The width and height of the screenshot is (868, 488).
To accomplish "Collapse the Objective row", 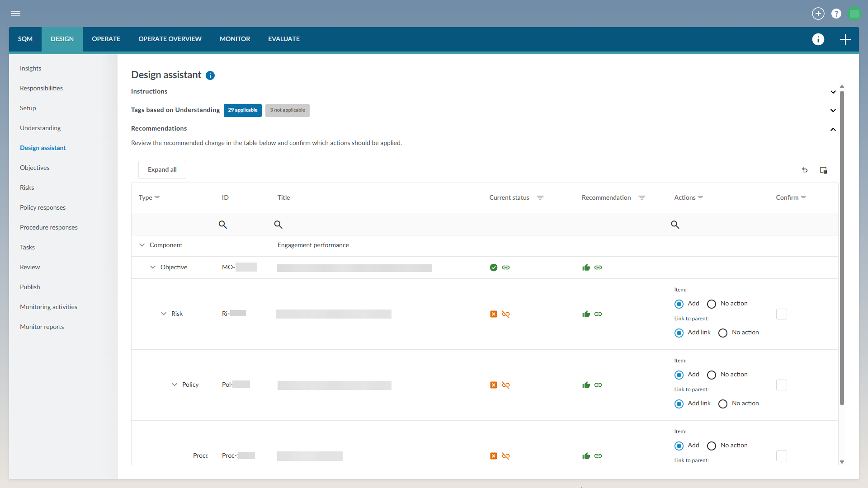I will pyautogui.click(x=152, y=267).
